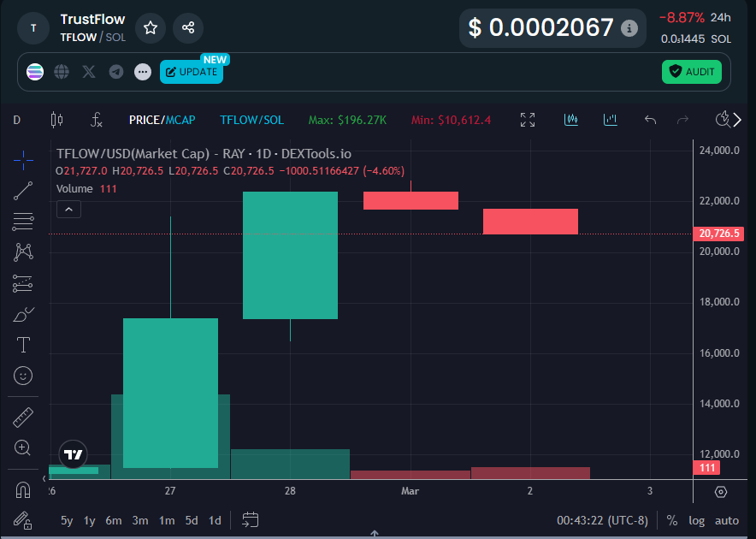756x539 pixels.
Task: Toggle the TFLOW/SOL pair currency
Action: [x=251, y=120]
